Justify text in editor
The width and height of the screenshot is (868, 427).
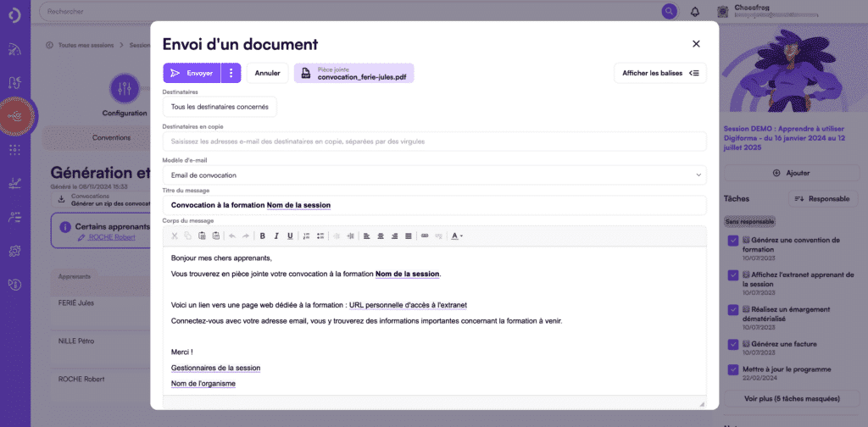click(x=408, y=236)
